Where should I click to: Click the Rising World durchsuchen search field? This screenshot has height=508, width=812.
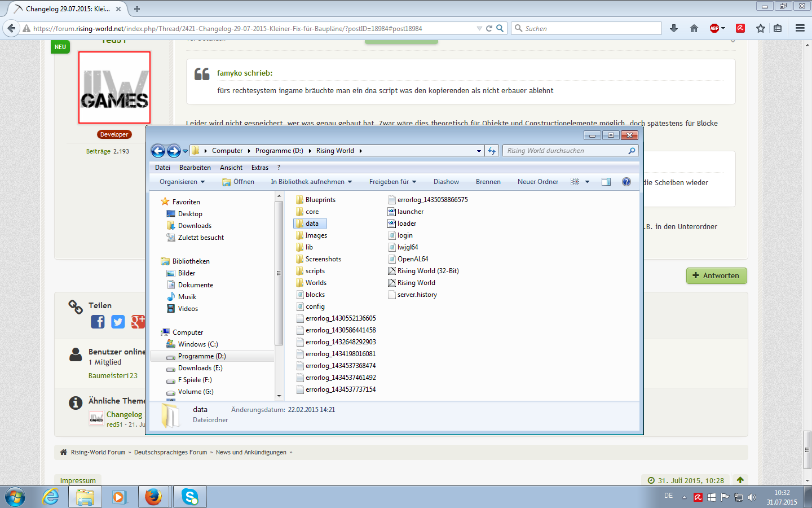[x=565, y=151]
